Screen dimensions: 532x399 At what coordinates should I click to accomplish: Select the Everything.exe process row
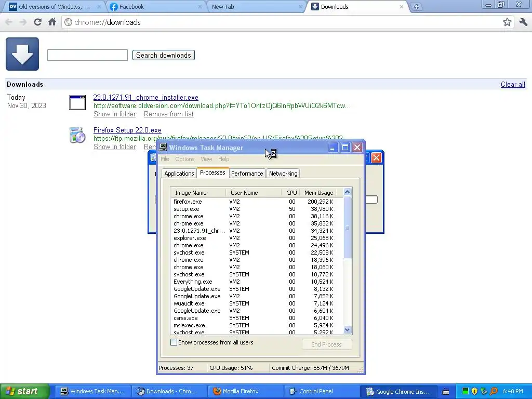point(254,282)
